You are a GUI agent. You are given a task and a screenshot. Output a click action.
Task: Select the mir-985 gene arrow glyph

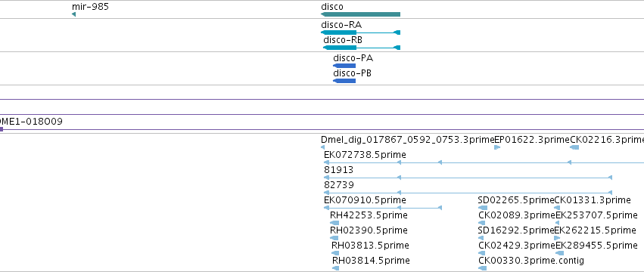tap(73, 14)
